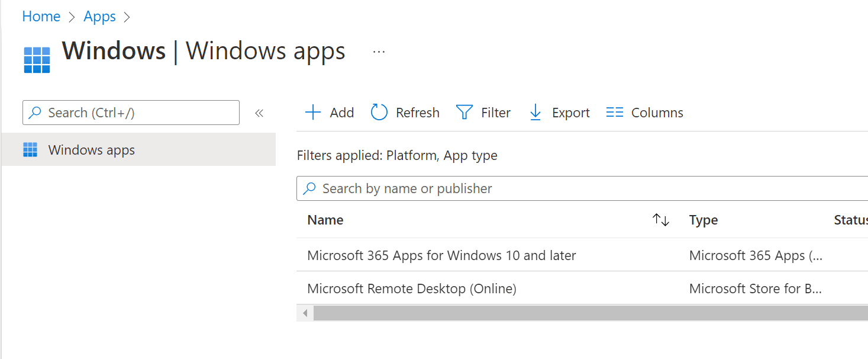This screenshot has width=868, height=359.
Task: Click the Type column header
Action: click(x=704, y=220)
